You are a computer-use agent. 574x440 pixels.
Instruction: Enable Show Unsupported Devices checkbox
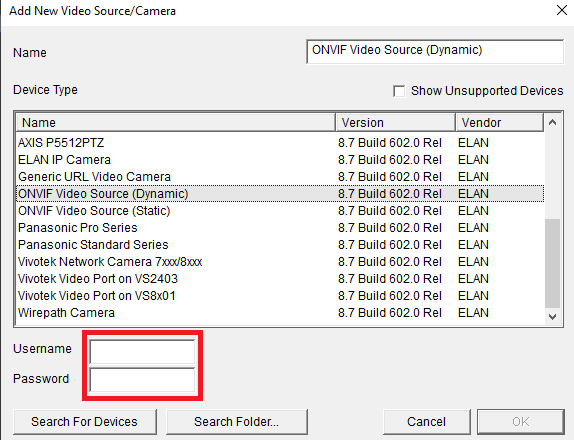tap(399, 91)
